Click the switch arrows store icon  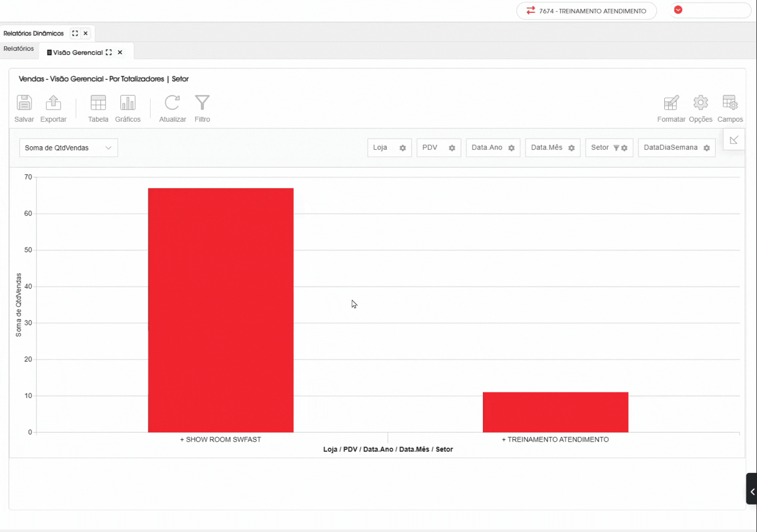530,10
